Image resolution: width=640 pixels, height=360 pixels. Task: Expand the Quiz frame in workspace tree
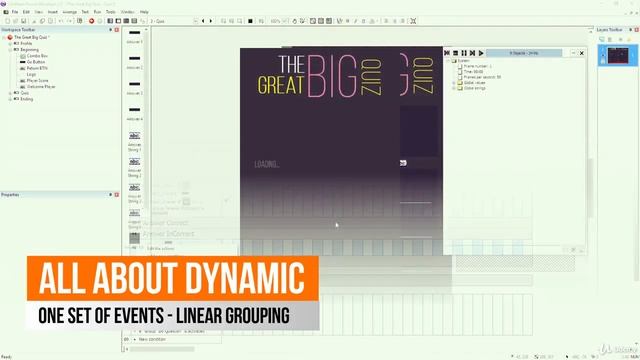[x=10, y=93]
